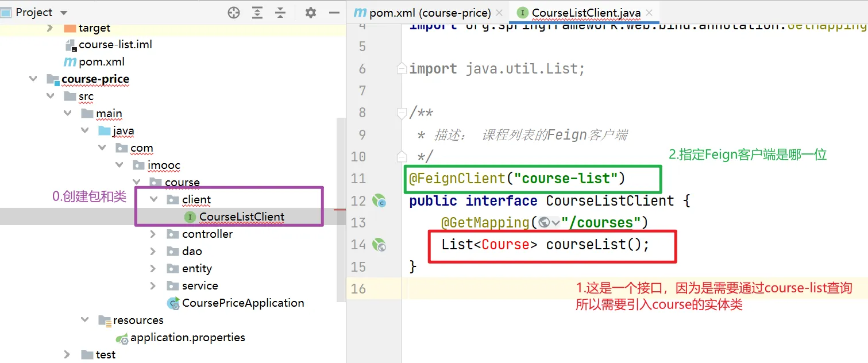
Task: Click the "/courses" mapping string
Action: pos(601,222)
